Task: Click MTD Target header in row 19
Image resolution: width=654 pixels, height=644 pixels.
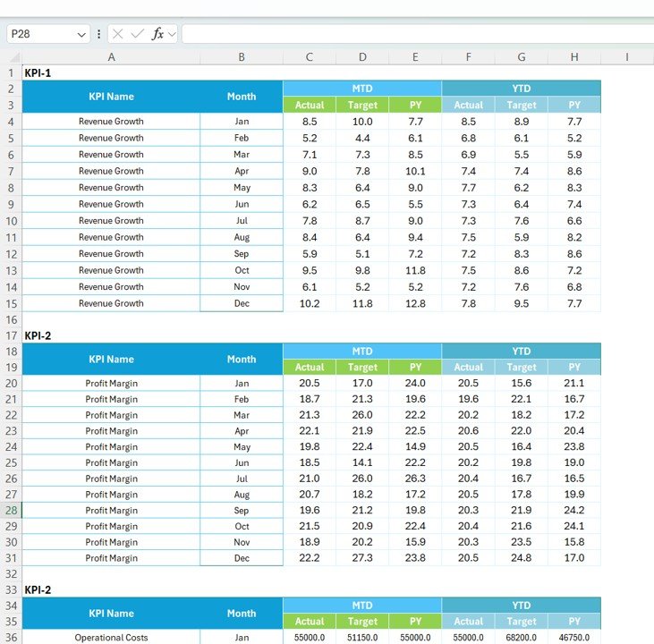Action: coord(362,367)
